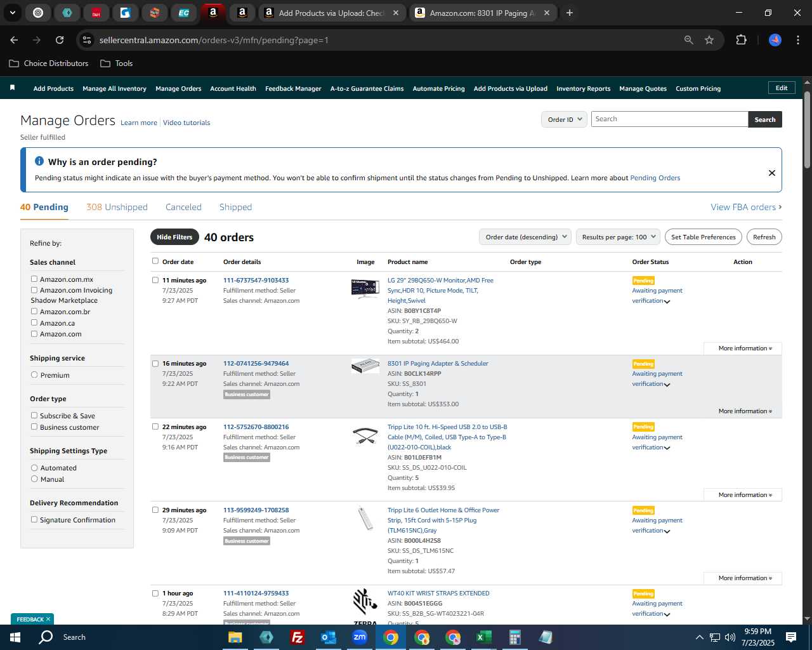Check the Amazon.com.br filter

pyautogui.click(x=34, y=312)
